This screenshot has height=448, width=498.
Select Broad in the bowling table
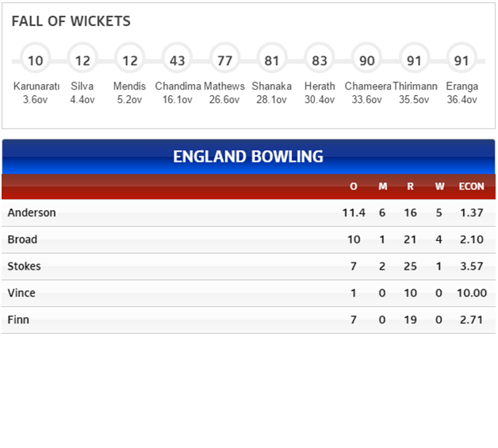[22, 239]
